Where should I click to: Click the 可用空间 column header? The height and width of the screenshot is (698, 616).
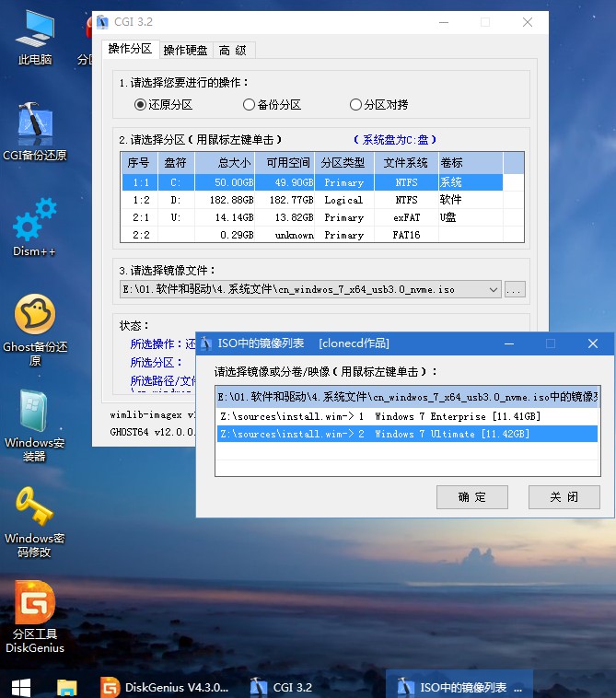pyautogui.click(x=285, y=162)
